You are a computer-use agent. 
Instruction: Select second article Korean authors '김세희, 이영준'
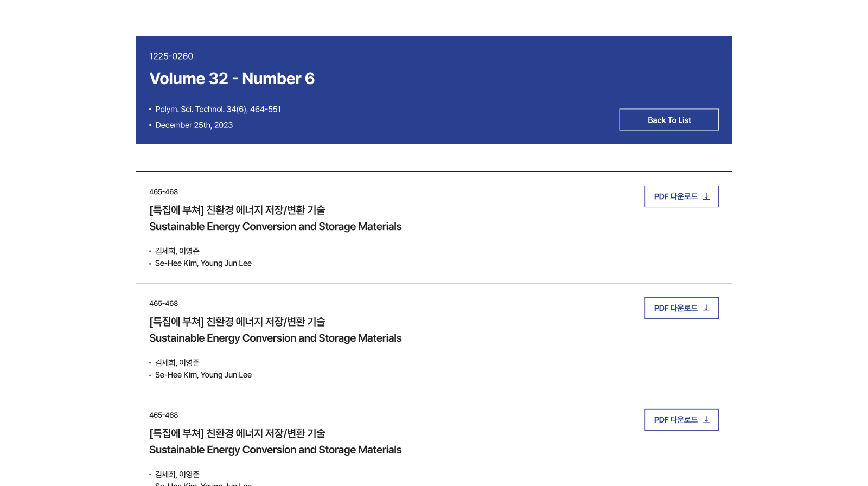[x=177, y=363]
